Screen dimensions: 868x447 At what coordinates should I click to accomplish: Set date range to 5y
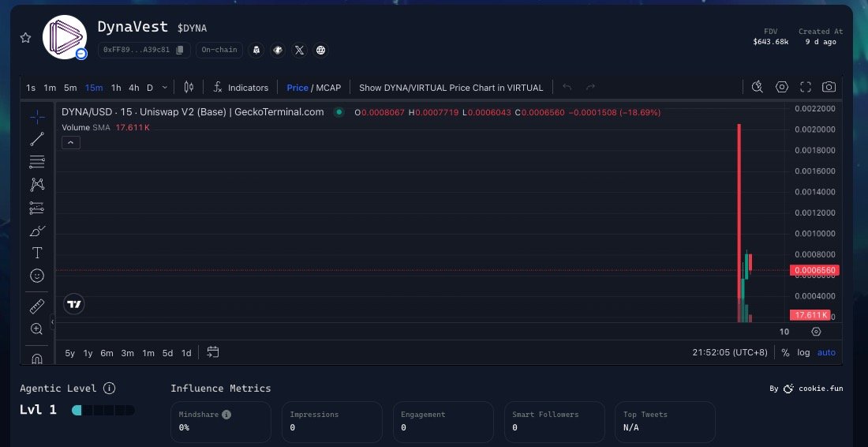point(69,353)
